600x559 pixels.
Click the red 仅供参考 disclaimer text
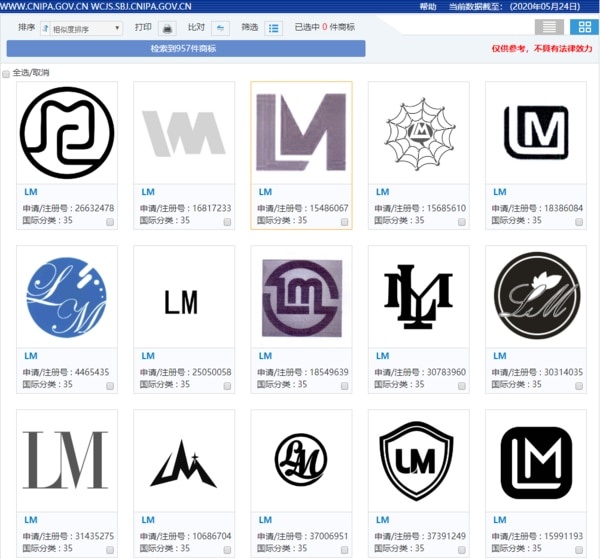coord(542,49)
